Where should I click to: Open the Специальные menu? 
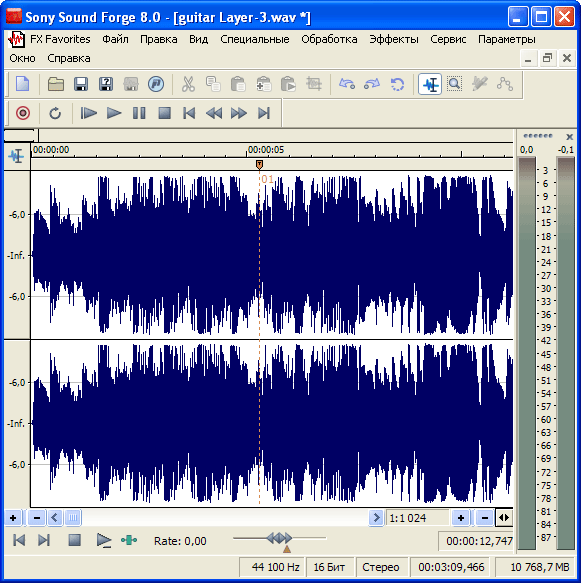[255, 39]
